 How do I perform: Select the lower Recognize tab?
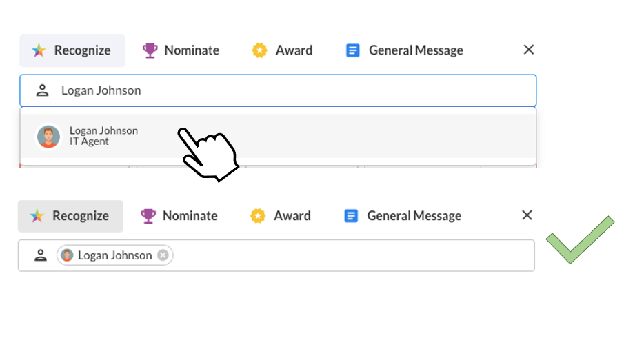click(70, 216)
